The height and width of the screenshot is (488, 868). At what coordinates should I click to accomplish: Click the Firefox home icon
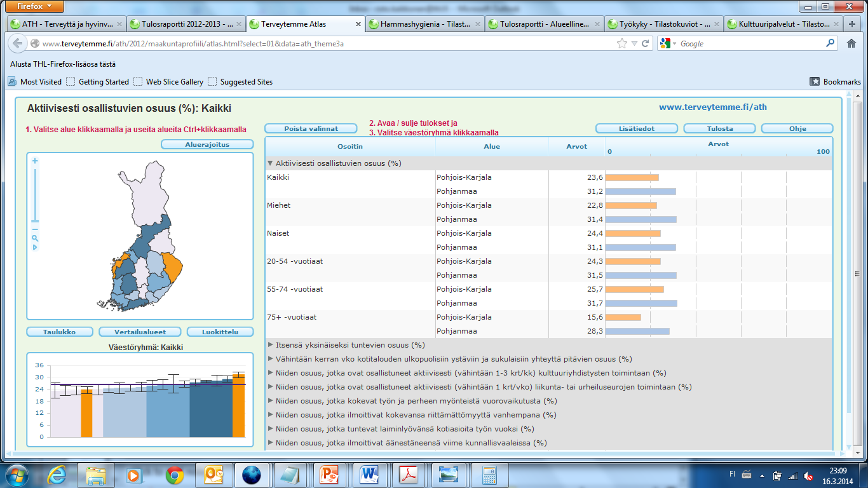851,44
